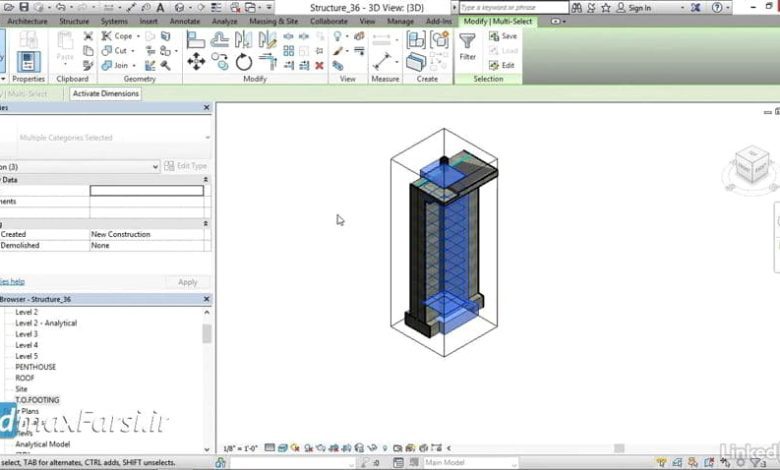Close the Properties palette
Image resolution: width=780 pixels, height=470 pixels.
206,107
